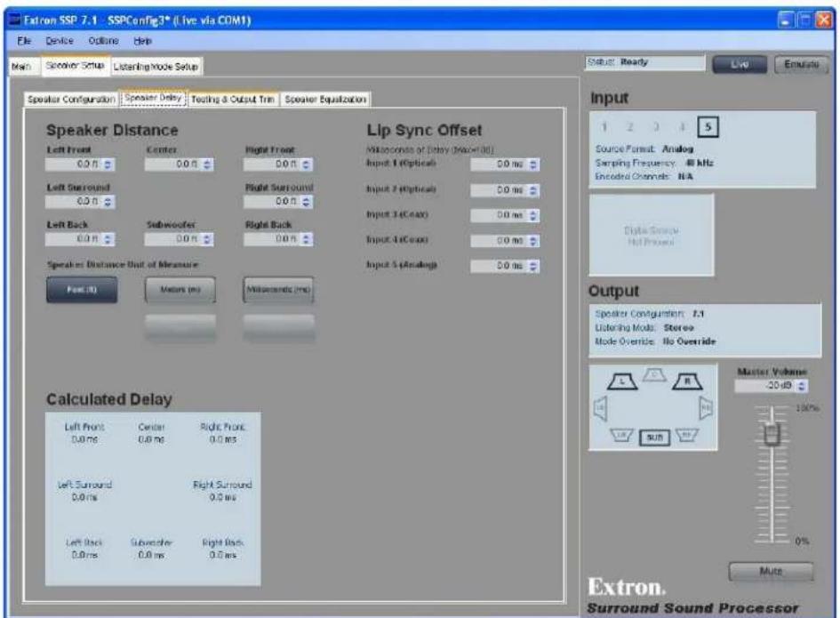Adjust Master Volume stepper arrows
The width and height of the screenshot is (840, 618).
(802, 386)
